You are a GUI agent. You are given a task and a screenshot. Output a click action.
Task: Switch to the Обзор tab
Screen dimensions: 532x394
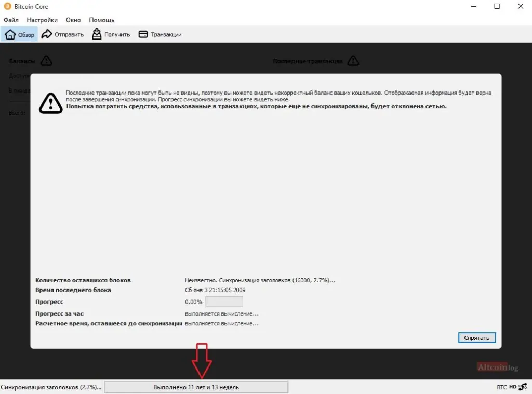(x=19, y=34)
